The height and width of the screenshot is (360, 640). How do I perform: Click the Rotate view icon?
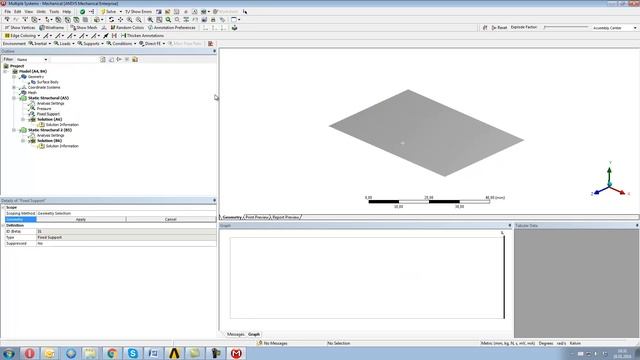(111, 20)
